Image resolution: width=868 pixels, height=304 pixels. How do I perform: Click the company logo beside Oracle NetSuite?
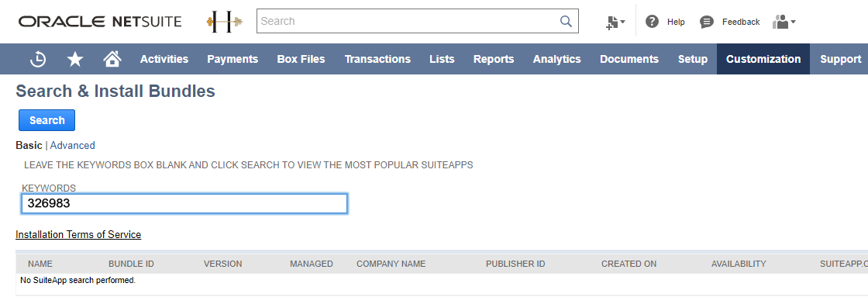tap(224, 22)
